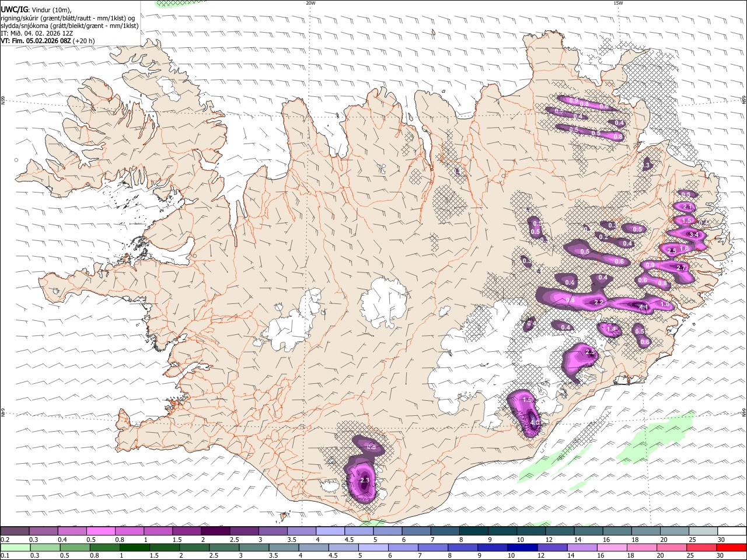Screen dimensions: 747x560
Task: Select the bright pink swatch between 0.5 and 0.8
Action: click(x=101, y=531)
